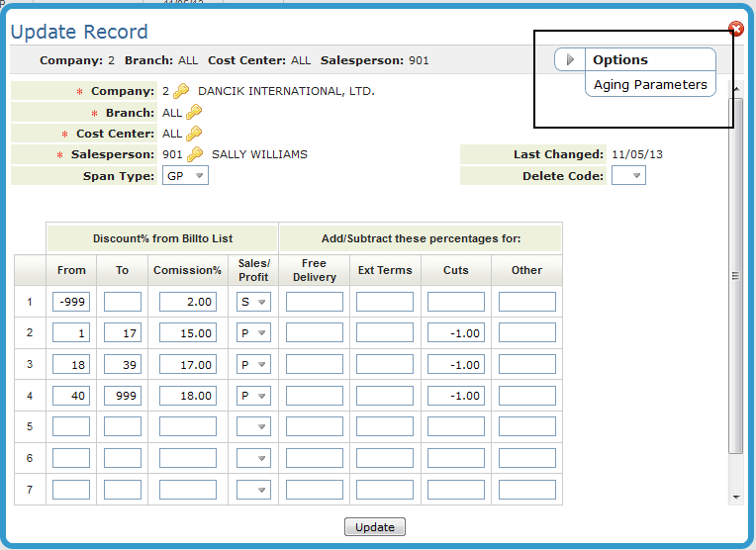This screenshot has width=756, height=550.
Task: Click the From field in row 1
Action: click(x=71, y=303)
